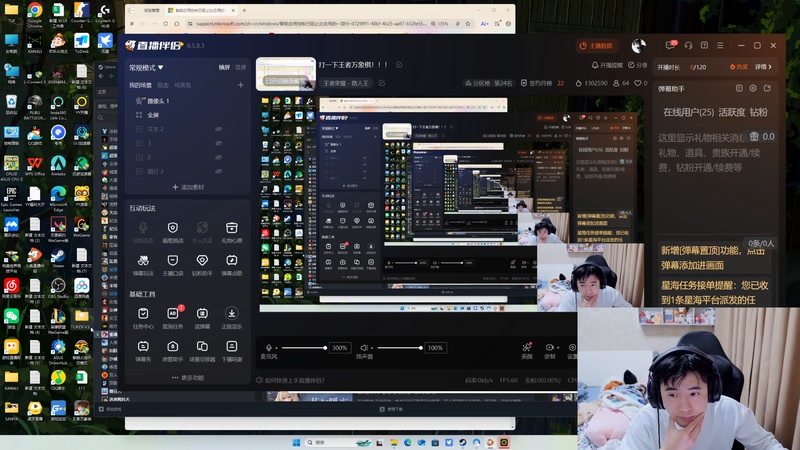Edit the 王者荣耀 category pencil icon
The height and width of the screenshot is (450, 800).
coord(382,83)
